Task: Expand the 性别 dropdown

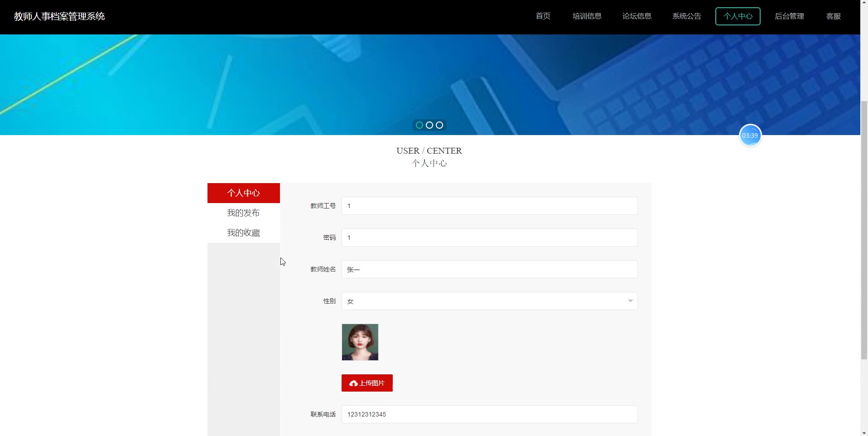Action: tap(489, 301)
